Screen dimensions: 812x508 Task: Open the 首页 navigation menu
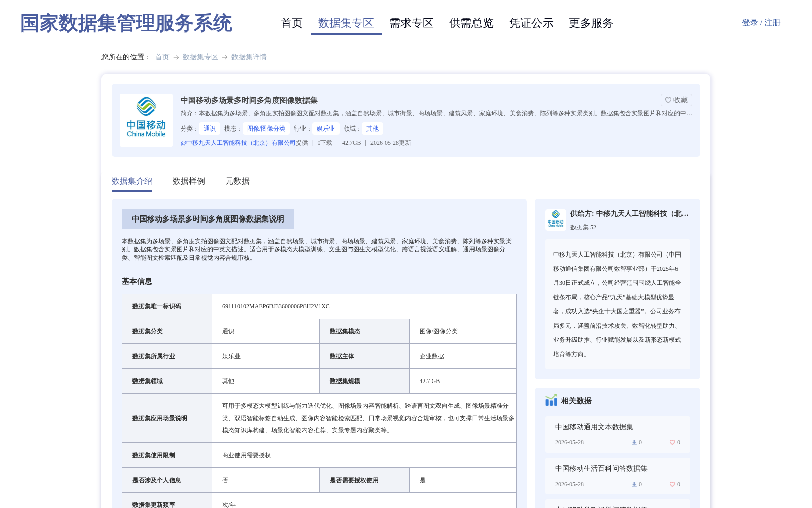coord(292,23)
